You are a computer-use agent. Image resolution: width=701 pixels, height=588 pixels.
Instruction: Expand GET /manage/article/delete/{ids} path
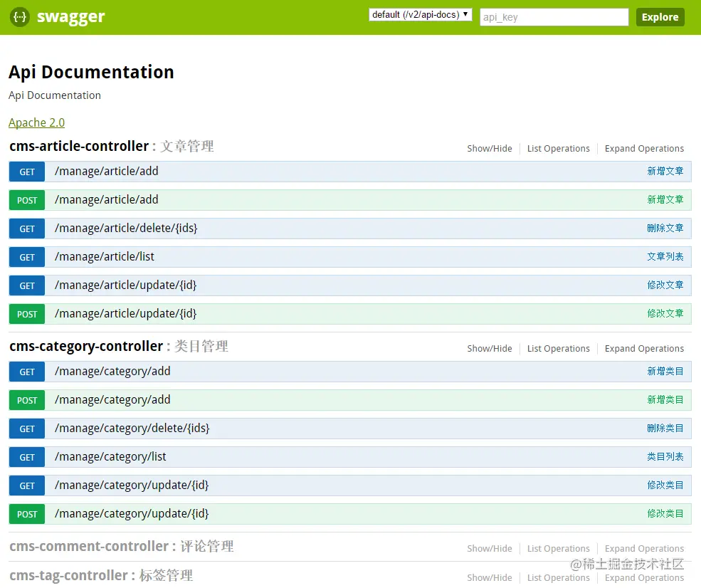click(x=126, y=228)
